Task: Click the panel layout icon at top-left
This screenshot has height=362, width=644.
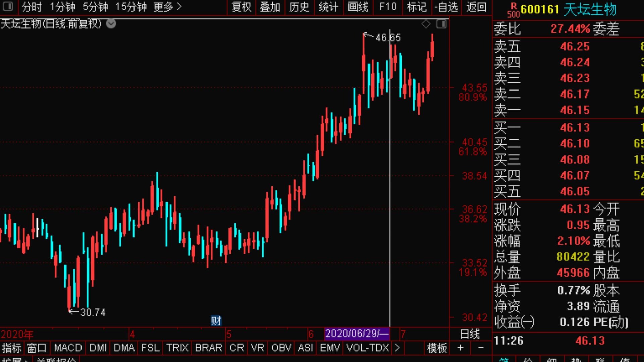Action: pos(7,6)
